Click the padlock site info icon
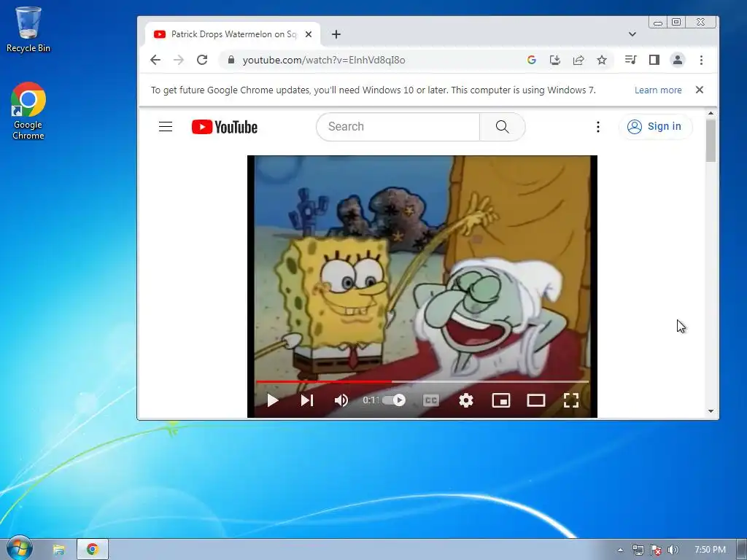The image size is (747, 560). (x=231, y=60)
